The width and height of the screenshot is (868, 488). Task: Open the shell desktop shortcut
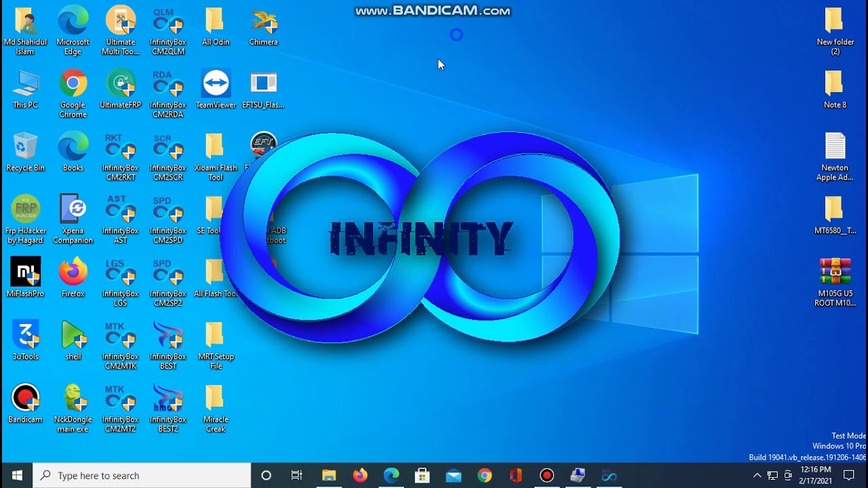(x=73, y=341)
